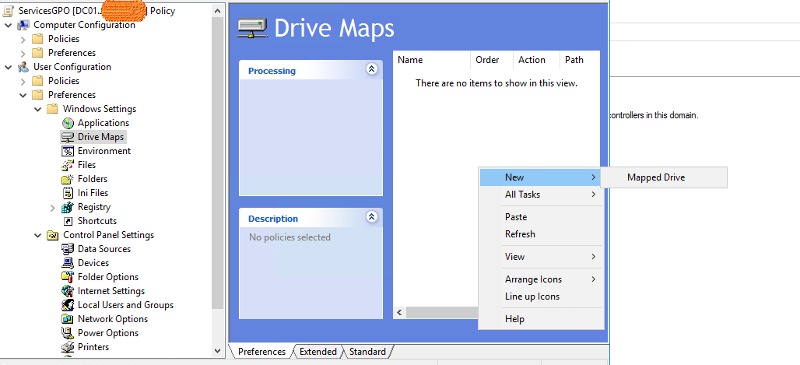
Task: Open Arrange Icons submenu
Action: 541,280
